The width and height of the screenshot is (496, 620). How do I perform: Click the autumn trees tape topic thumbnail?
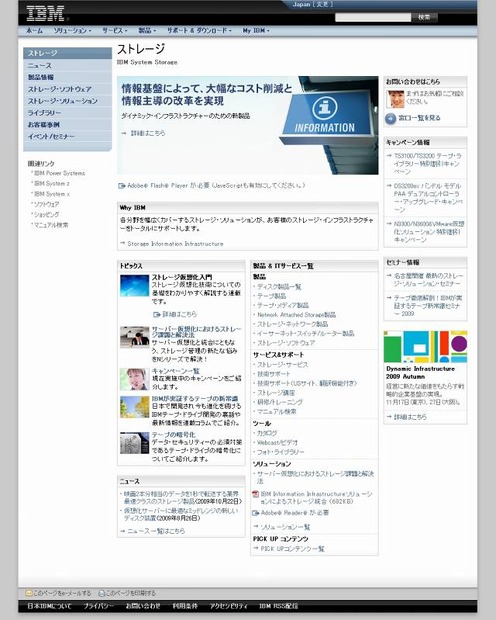click(x=134, y=407)
